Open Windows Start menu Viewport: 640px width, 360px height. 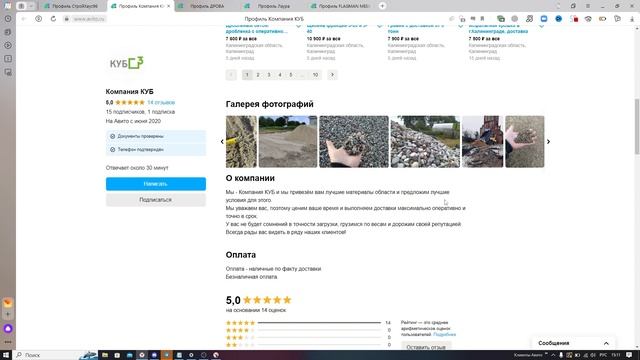point(6,355)
